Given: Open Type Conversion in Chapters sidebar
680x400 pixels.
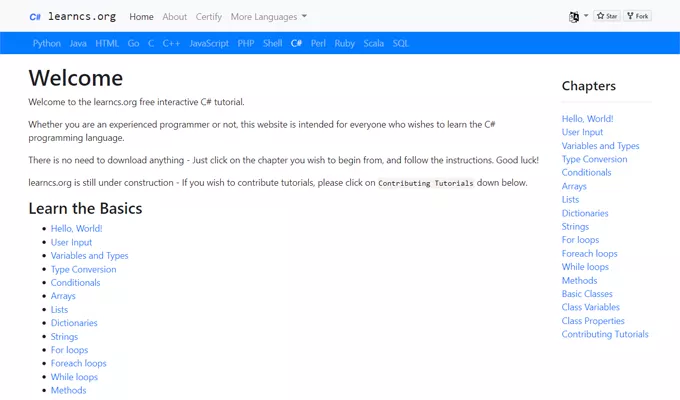Looking at the screenshot, I should pos(595,159).
